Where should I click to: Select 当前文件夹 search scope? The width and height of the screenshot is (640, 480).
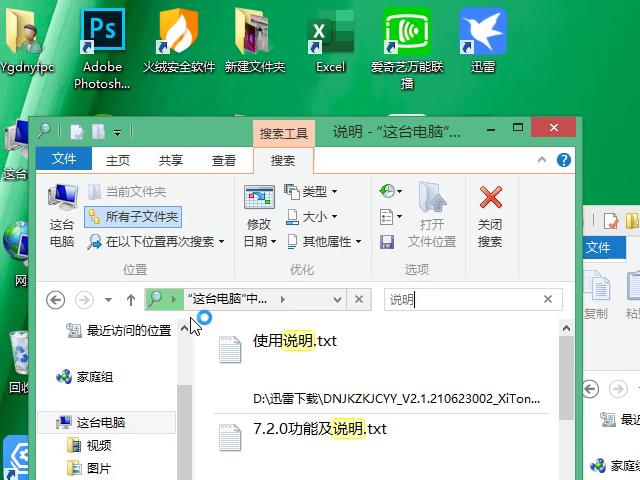point(128,191)
